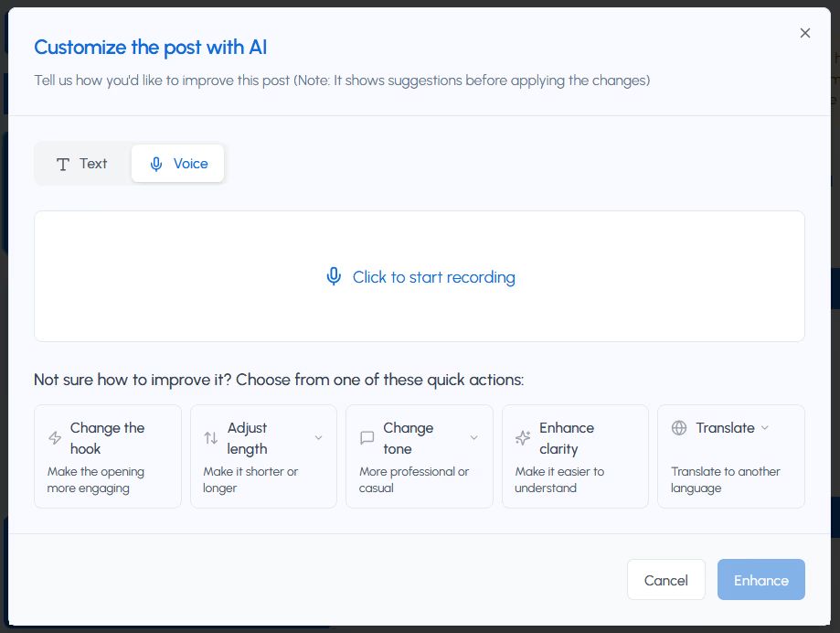Choose 'Make it easier to understand' quick action
840x633 pixels.
point(559,480)
